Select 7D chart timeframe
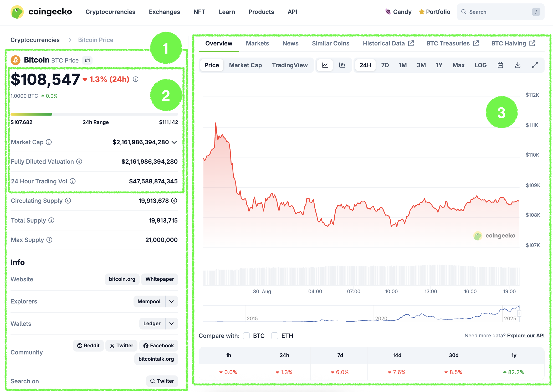The image size is (553, 392). tap(385, 65)
